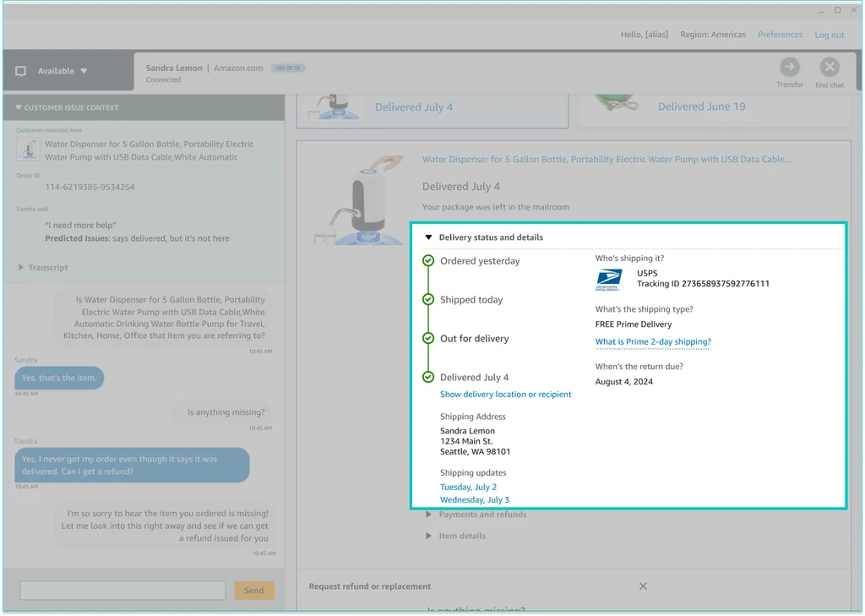The image size is (865, 616).
Task: Click the End chat X icon
Action: [x=830, y=68]
